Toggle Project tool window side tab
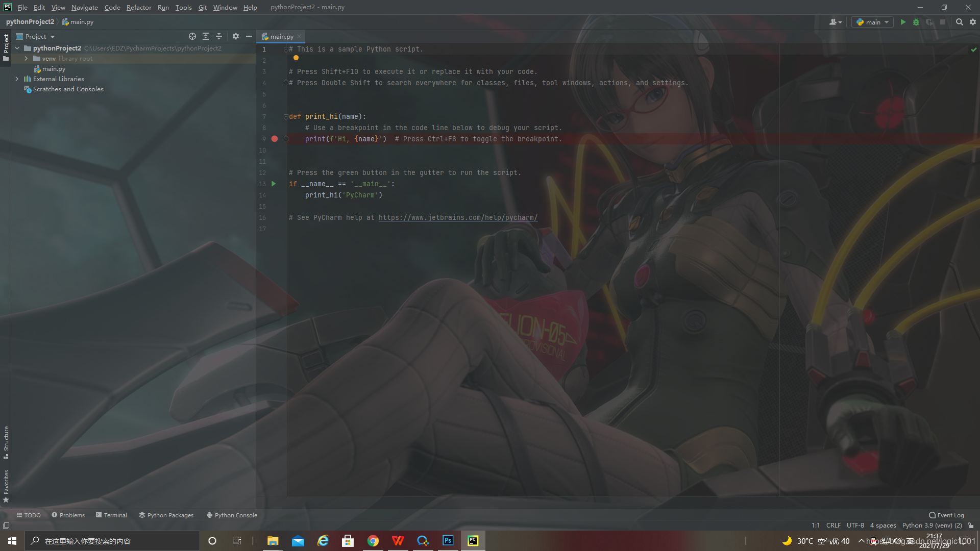This screenshot has height=551, width=980. point(6,47)
